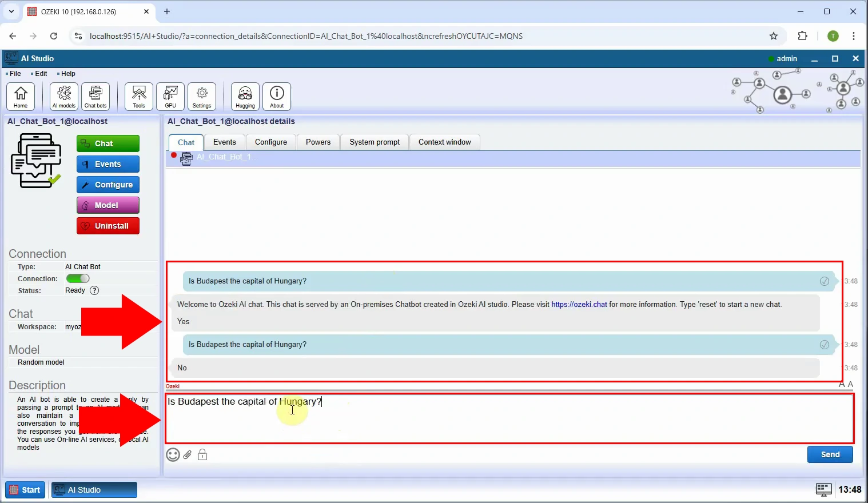
Task: Open the Help menu
Action: [68, 74]
